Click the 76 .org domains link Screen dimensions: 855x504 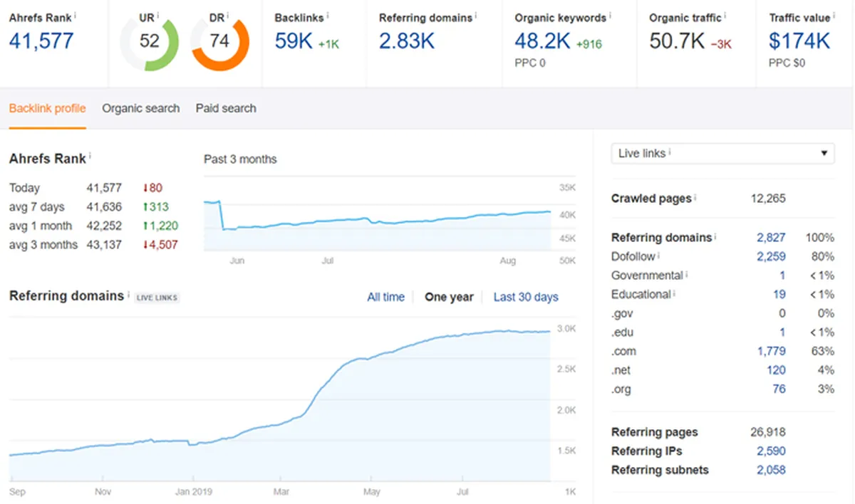click(779, 389)
